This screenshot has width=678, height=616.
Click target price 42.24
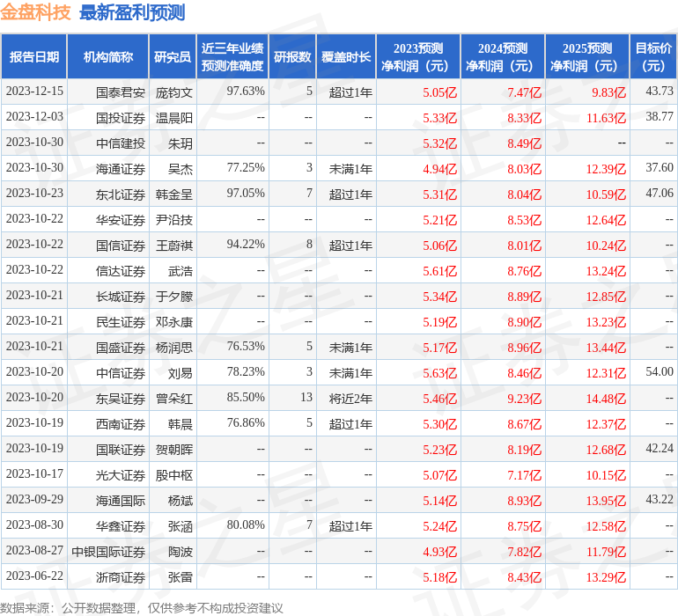[x=660, y=448]
